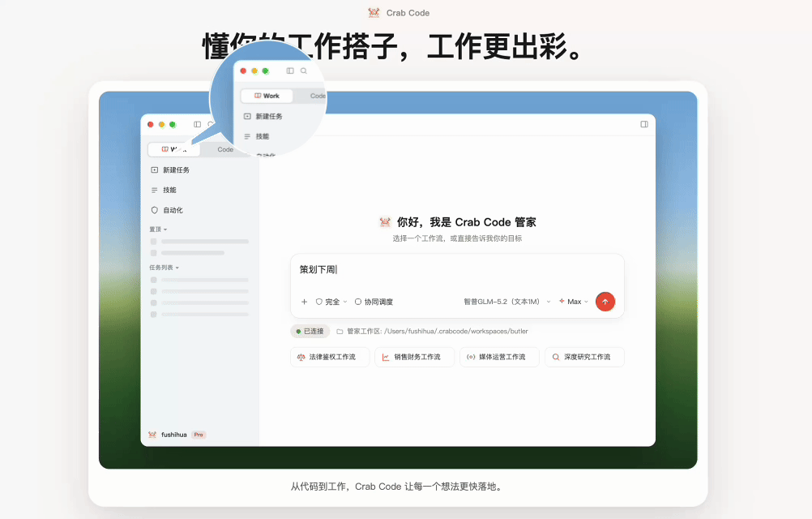Click the green maximize button of app window
812x519 pixels.
173,124
